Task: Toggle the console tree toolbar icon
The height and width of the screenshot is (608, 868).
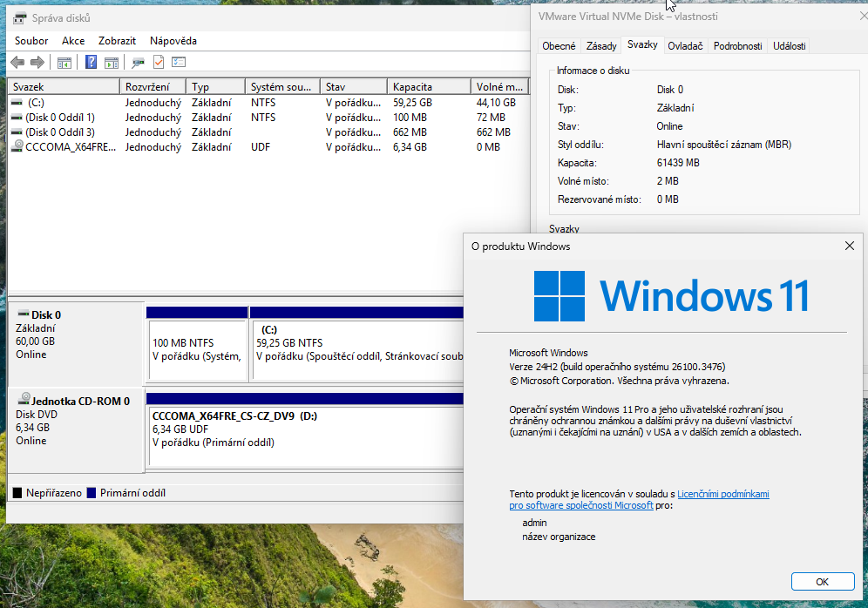Action: tap(64, 62)
